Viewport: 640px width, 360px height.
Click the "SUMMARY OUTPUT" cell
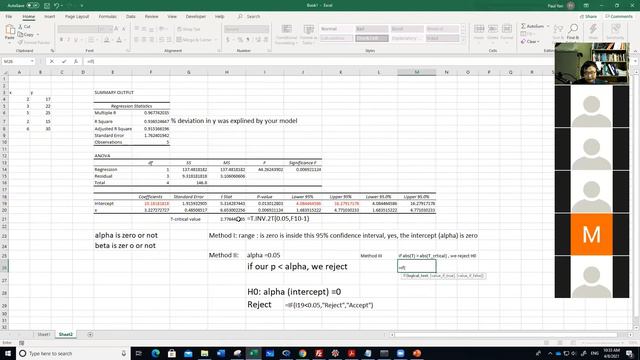[x=114, y=93]
